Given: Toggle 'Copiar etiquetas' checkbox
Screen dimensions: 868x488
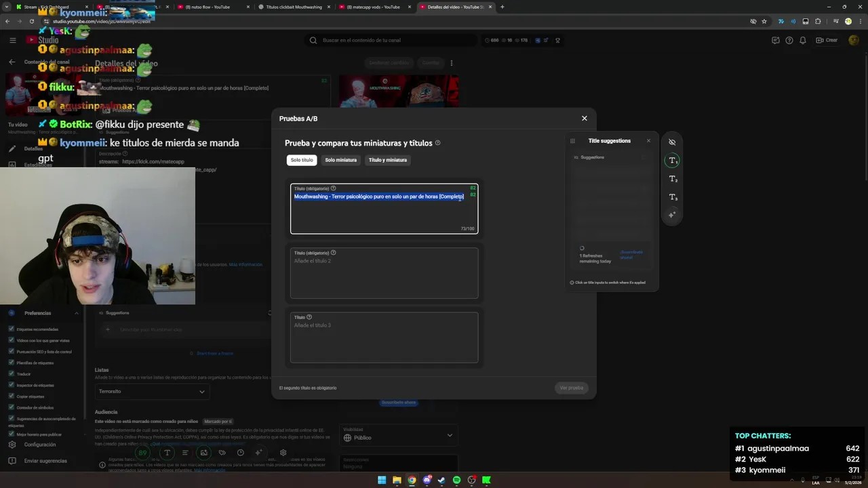Looking at the screenshot, I should point(12,396).
